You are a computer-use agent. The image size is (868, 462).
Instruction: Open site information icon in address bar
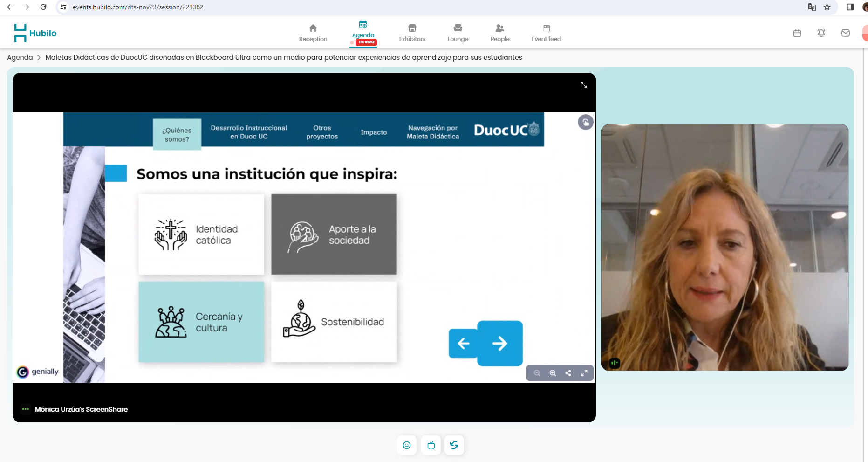[x=63, y=7]
